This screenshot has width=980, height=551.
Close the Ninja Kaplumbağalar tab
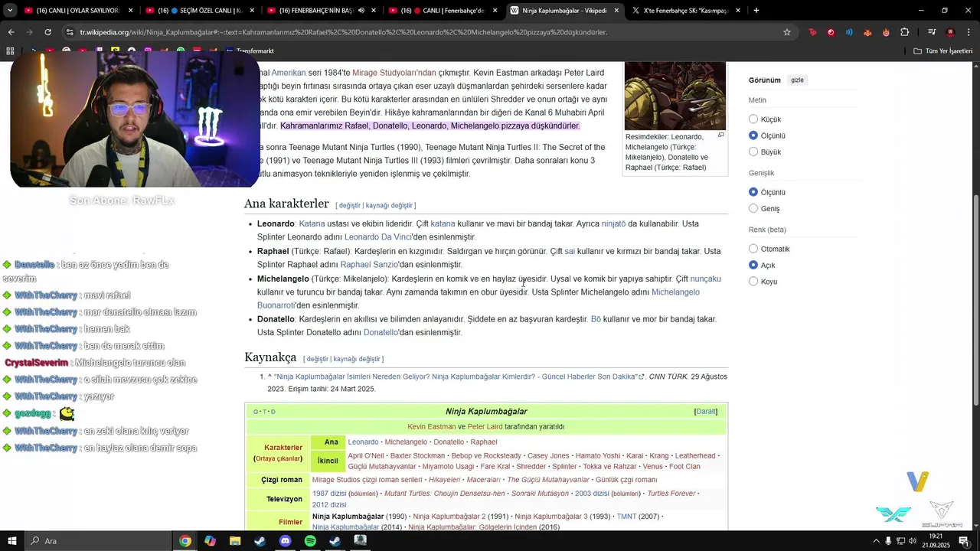coord(616,10)
